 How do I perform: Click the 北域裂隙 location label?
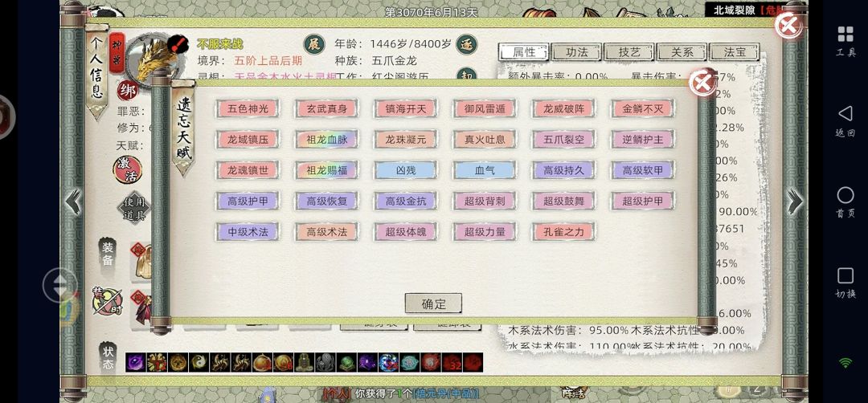(x=735, y=10)
